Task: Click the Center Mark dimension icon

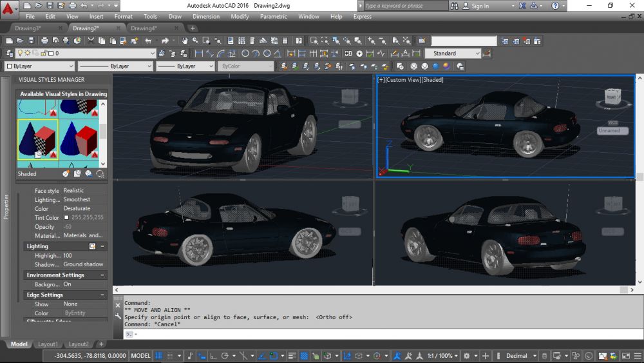Action: [x=359, y=54]
